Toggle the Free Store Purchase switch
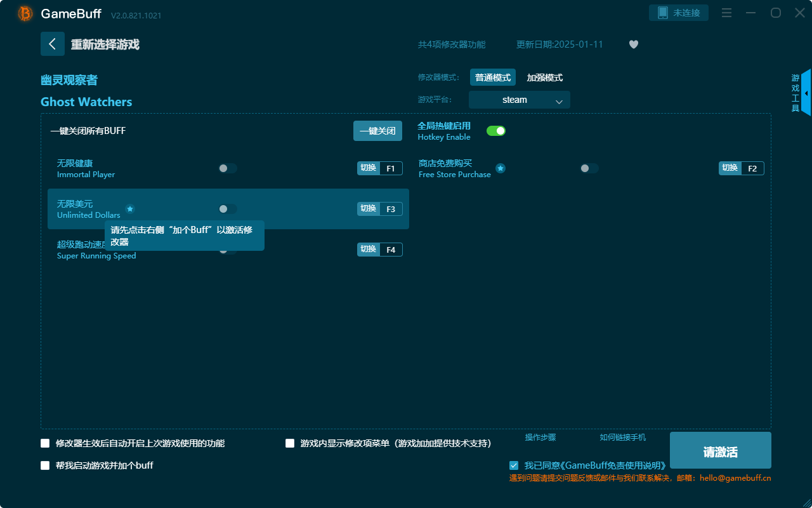The height and width of the screenshot is (508, 812). tap(589, 168)
